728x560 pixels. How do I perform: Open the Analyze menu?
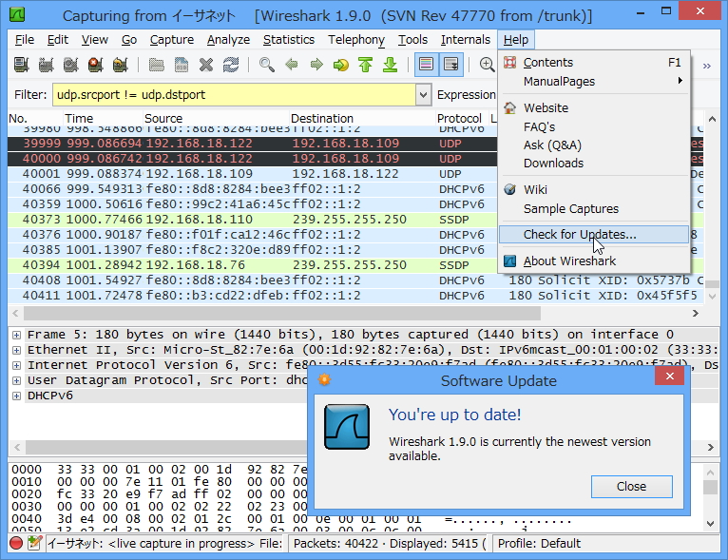click(228, 40)
